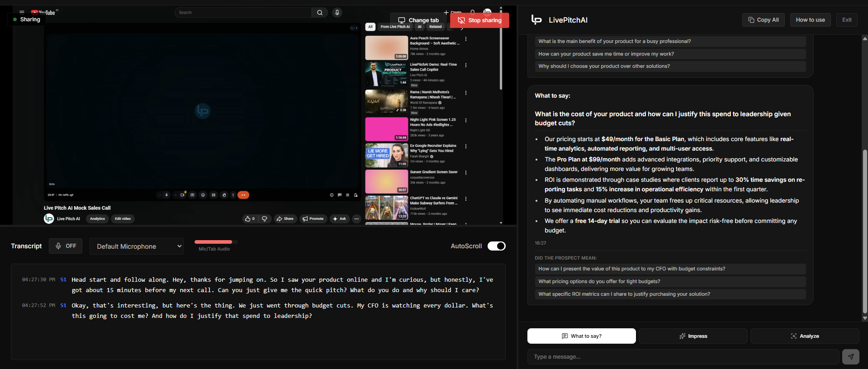
Task: Select the All filter chip
Action: (370, 27)
